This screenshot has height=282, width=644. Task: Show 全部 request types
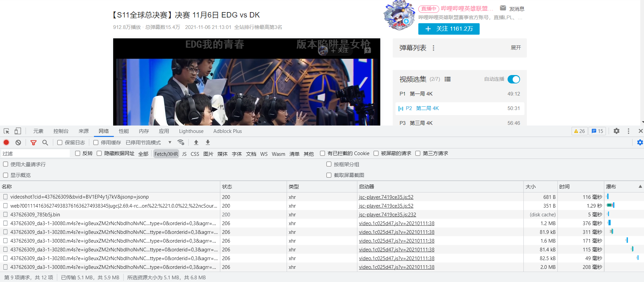[x=143, y=154]
